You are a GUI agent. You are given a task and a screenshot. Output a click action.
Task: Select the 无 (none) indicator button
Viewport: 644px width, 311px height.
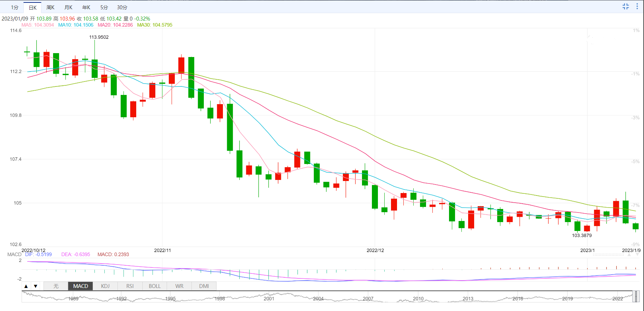point(56,286)
